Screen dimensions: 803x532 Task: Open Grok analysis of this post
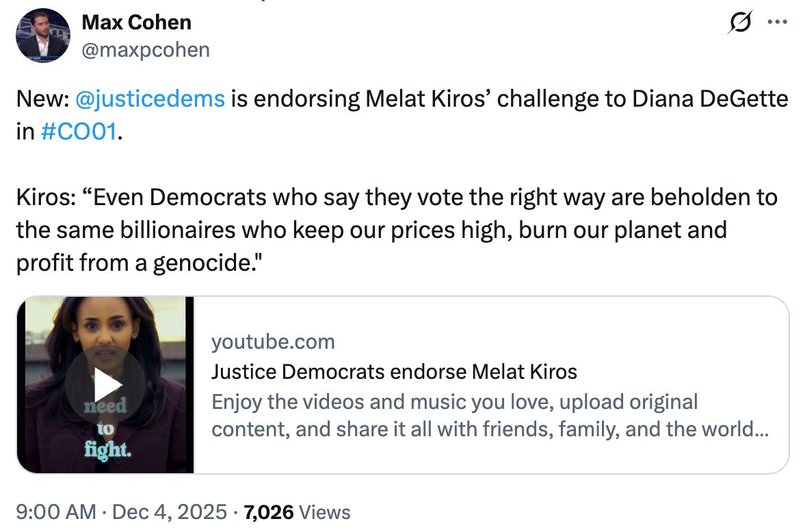point(740,22)
